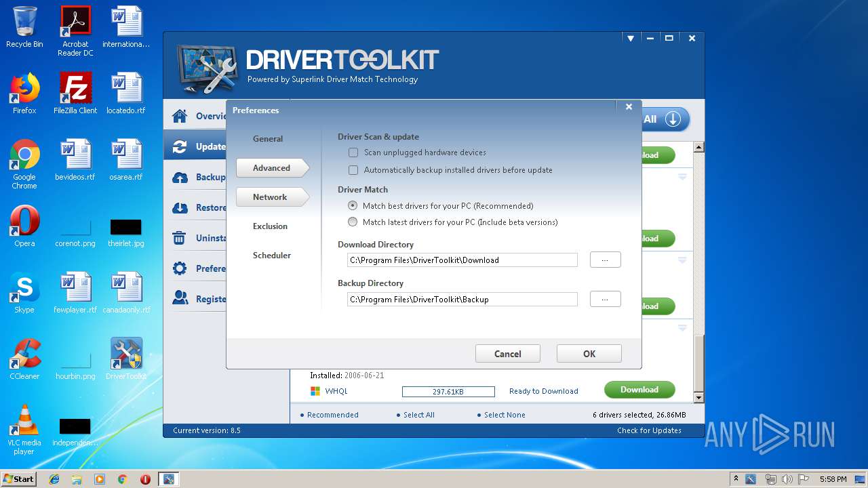Open locatedo.rtf desktop file
This screenshot has width=868, height=488.
[126, 94]
